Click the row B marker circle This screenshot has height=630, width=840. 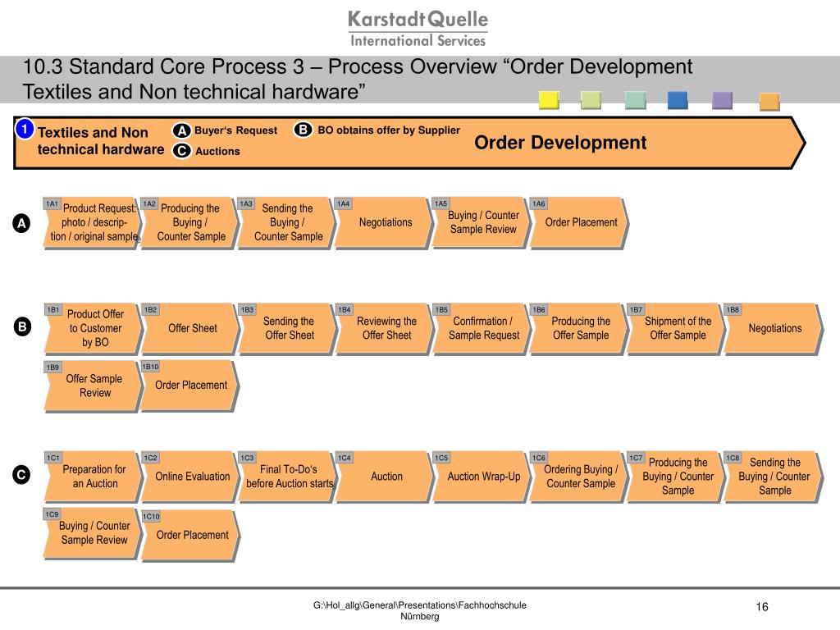pyautogui.click(x=22, y=326)
